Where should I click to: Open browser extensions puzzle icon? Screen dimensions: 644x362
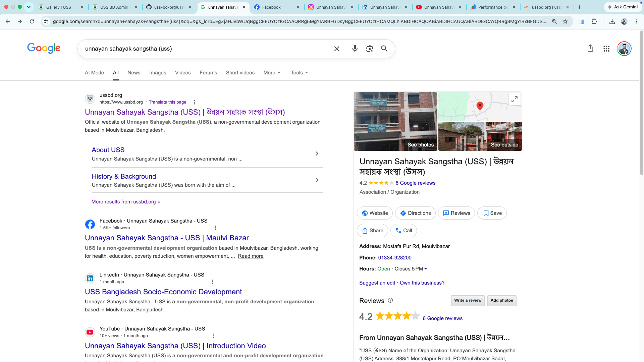(594, 21)
